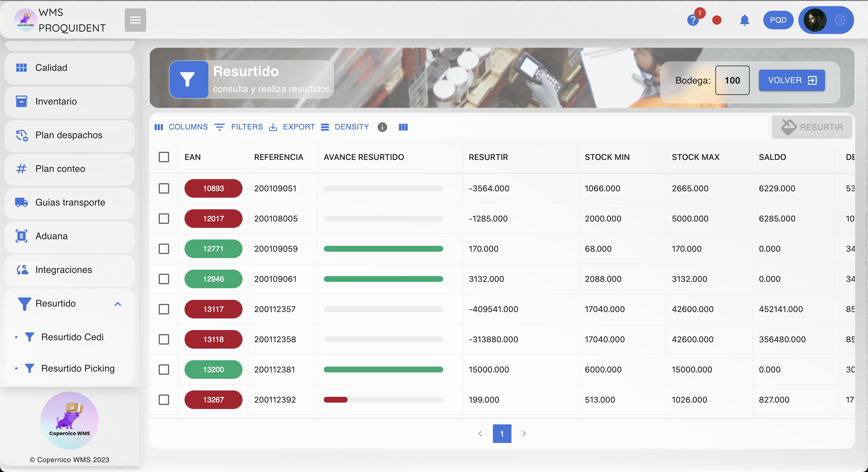Click the Bodega input field
The height and width of the screenshot is (472, 868).
732,80
